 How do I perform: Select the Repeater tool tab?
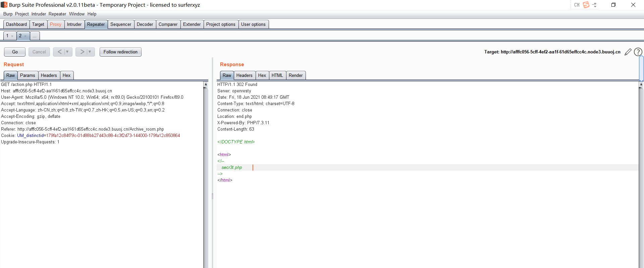pos(96,24)
